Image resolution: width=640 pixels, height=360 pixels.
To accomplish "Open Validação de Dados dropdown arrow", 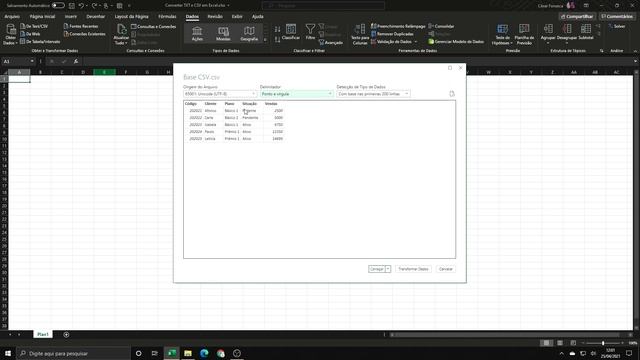I will tap(416, 42).
